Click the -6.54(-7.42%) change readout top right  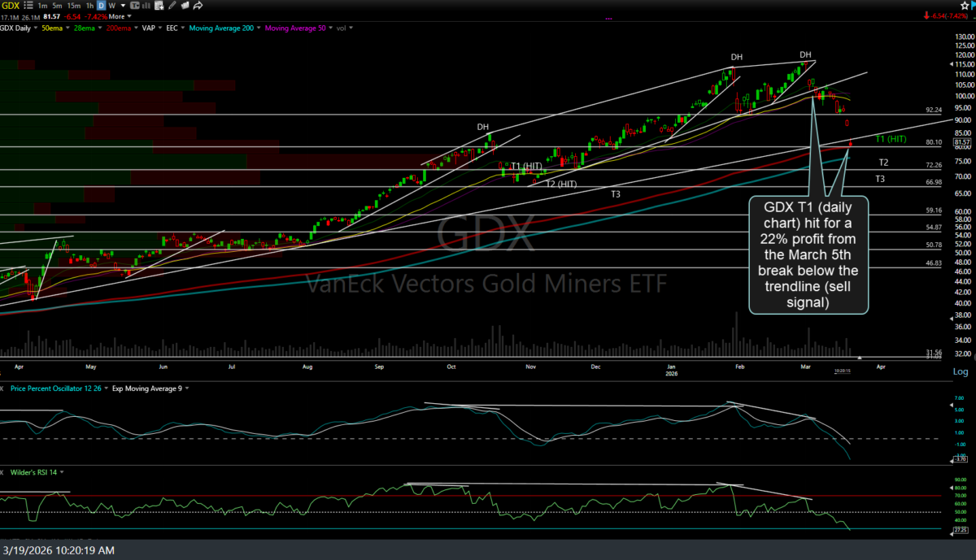[949, 16]
